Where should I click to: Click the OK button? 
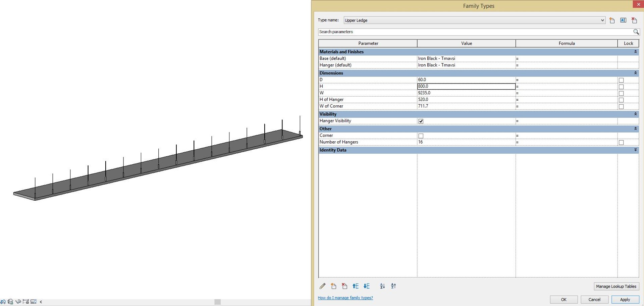pyautogui.click(x=564, y=300)
